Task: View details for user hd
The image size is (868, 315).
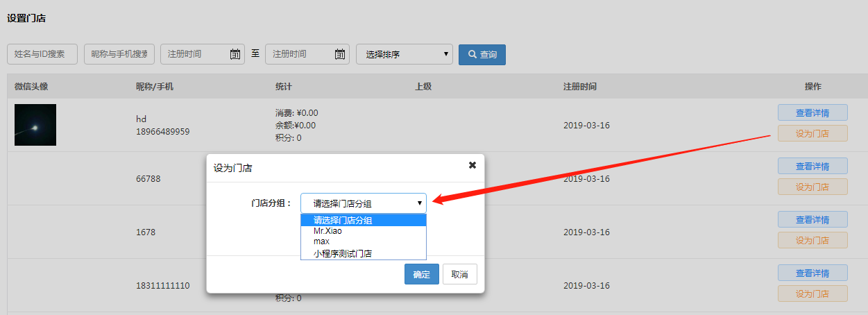Action: coord(812,112)
